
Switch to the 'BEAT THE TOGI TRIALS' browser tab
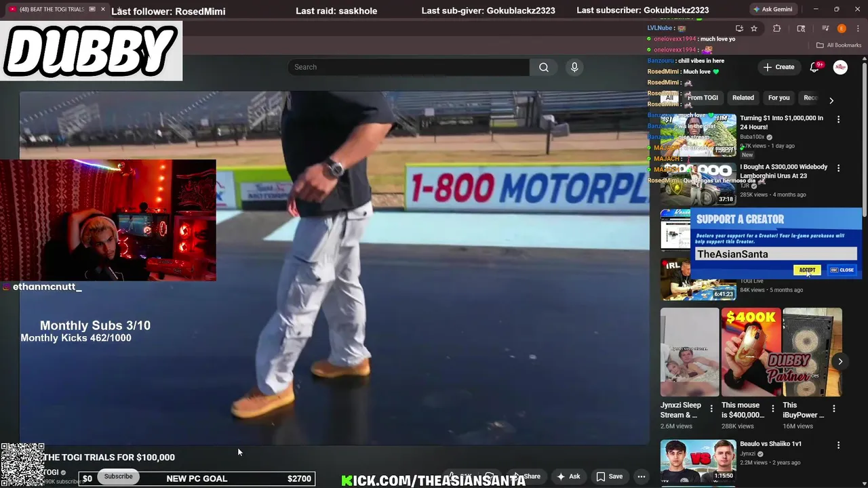(x=52, y=9)
